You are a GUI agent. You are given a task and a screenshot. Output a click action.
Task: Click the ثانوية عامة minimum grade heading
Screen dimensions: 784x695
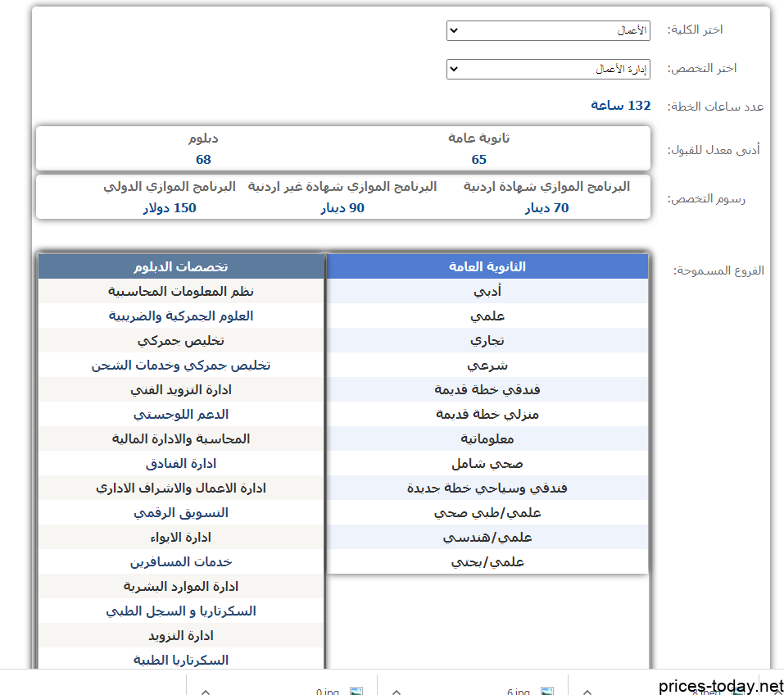coord(478,138)
